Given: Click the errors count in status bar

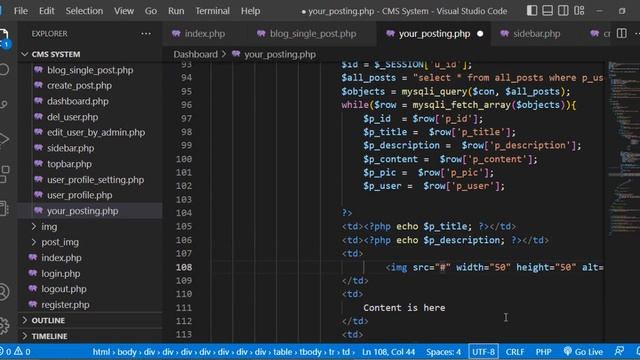Looking at the screenshot, I should [6, 351].
